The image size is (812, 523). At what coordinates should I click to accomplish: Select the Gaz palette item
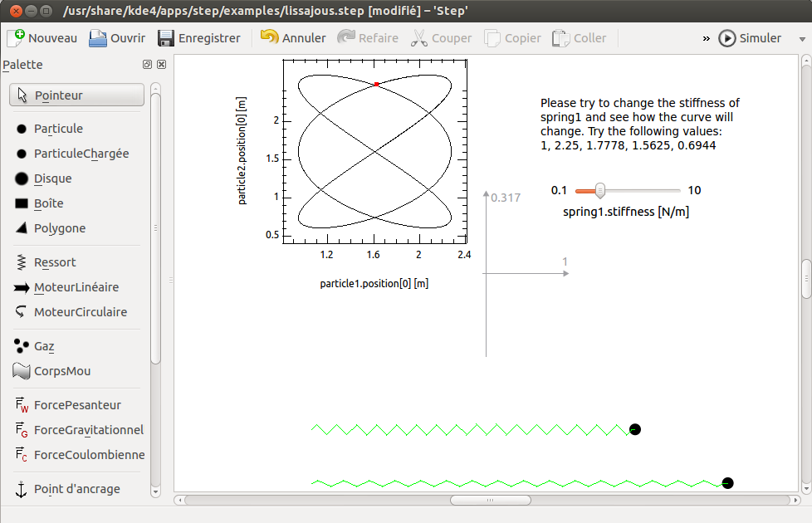coord(43,346)
